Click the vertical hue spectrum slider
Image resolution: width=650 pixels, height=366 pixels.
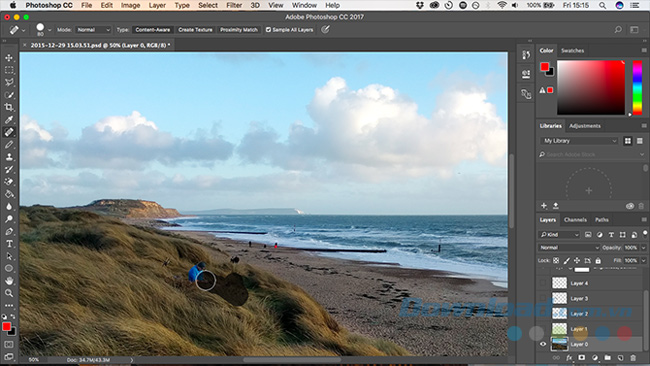coord(637,87)
